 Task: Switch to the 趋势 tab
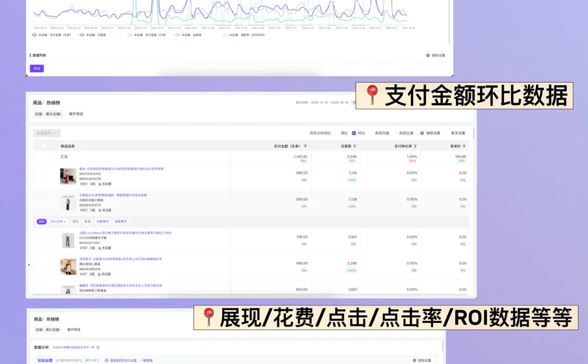coord(41,221)
